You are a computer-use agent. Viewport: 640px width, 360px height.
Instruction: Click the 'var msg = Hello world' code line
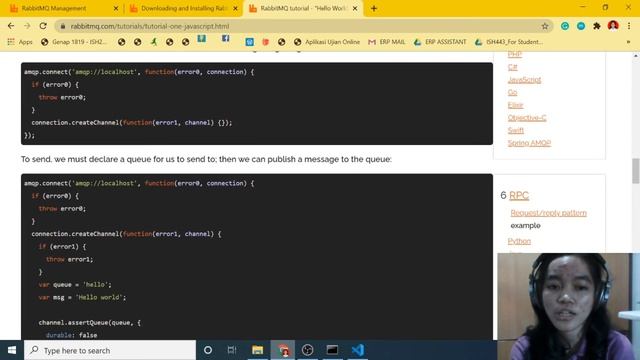[x=82, y=297]
